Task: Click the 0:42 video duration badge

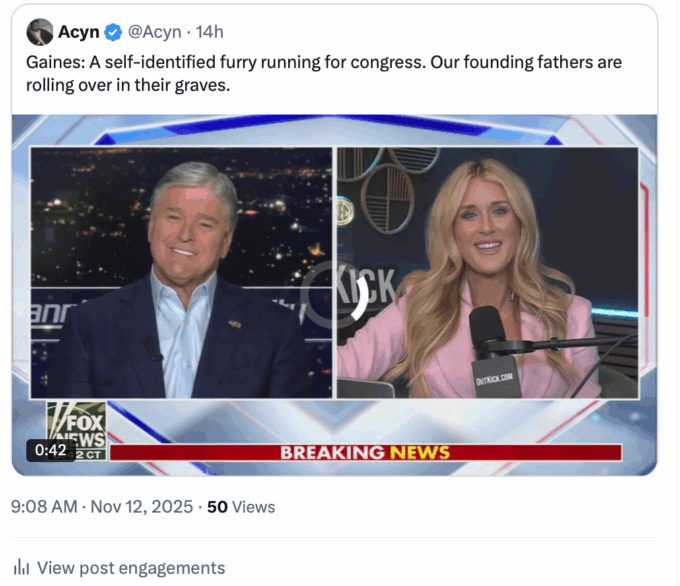Action: pyautogui.click(x=50, y=450)
